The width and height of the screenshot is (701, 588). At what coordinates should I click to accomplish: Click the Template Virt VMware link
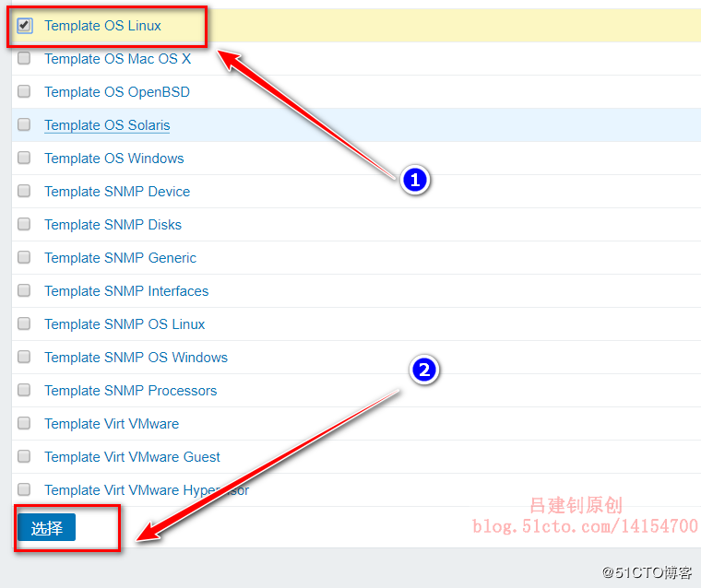(x=112, y=423)
